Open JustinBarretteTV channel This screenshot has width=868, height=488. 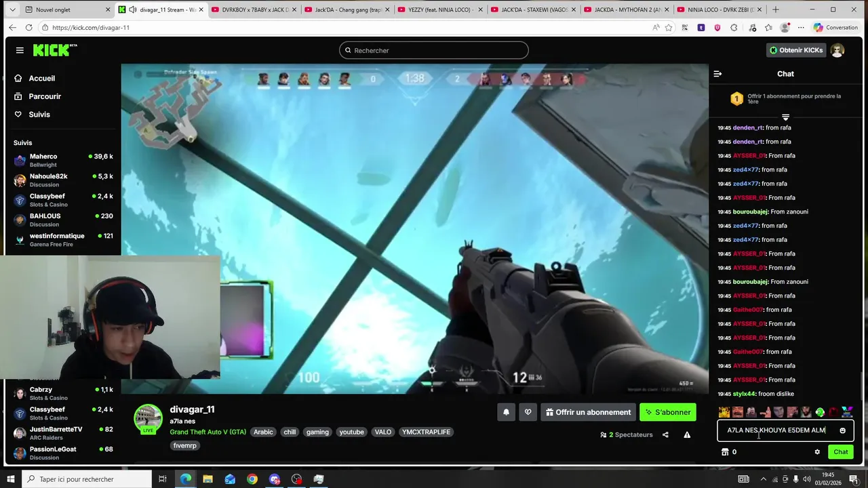(63, 433)
